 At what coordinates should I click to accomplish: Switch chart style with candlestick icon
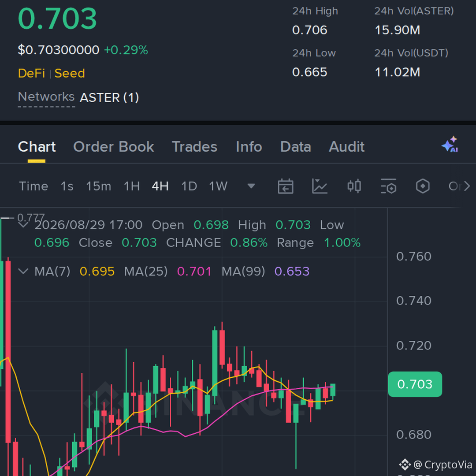pos(354,186)
